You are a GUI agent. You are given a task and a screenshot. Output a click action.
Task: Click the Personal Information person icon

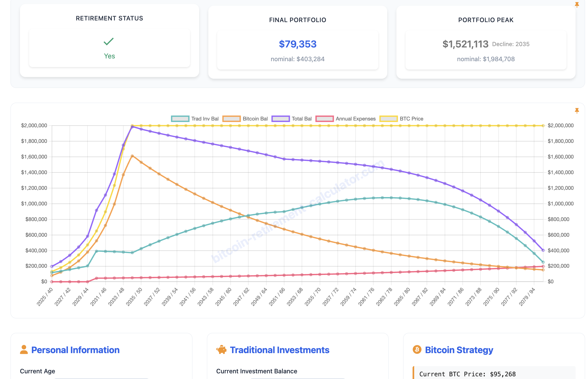pyautogui.click(x=24, y=350)
